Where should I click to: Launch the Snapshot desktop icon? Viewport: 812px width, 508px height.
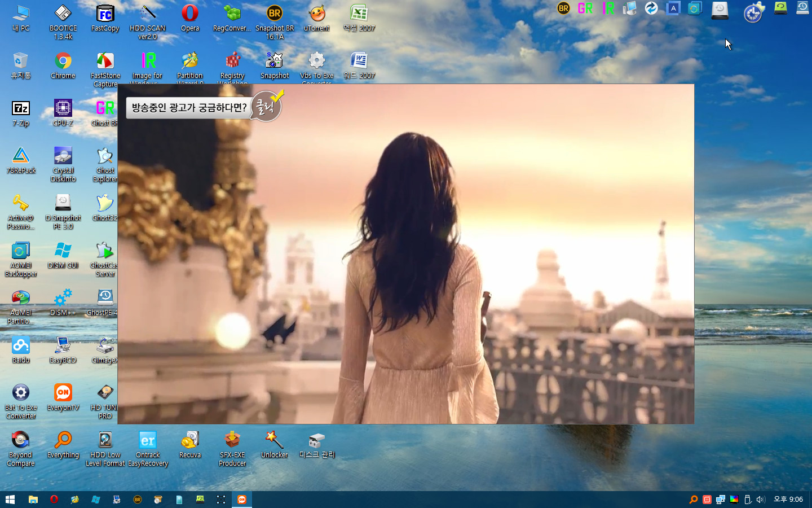click(x=275, y=65)
